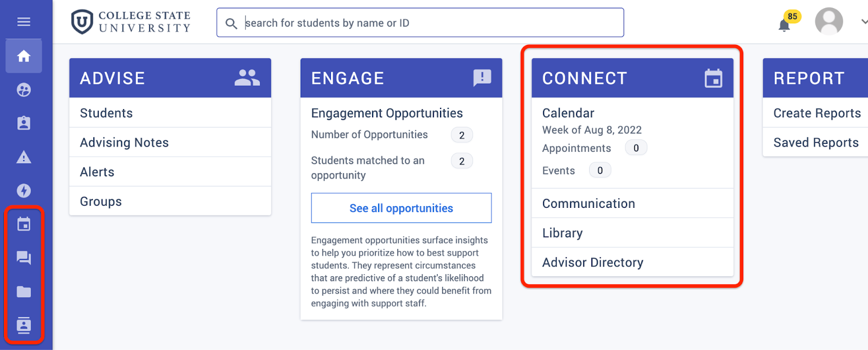Open the Groups item under Advise
Image resolution: width=868 pixels, height=350 pixels.
click(170, 201)
